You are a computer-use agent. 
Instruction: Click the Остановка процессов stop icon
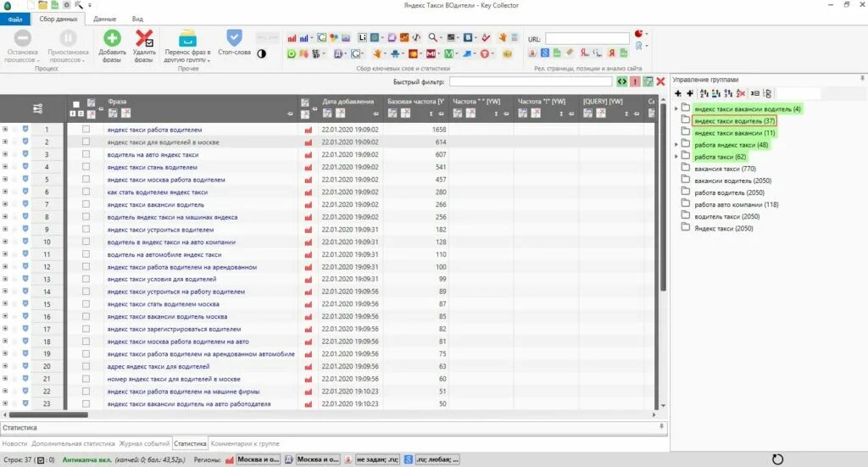23,38
